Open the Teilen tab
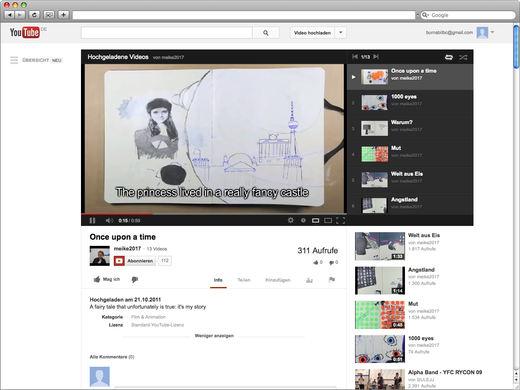The width and height of the screenshot is (520, 390). coord(244,280)
